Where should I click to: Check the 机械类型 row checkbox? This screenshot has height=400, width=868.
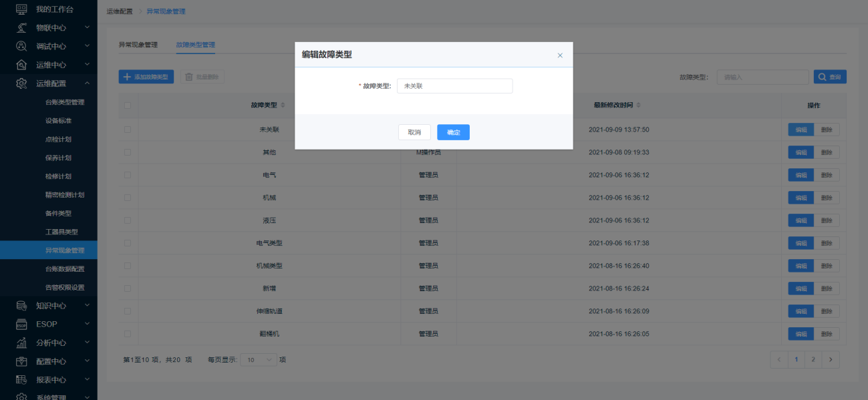(x=128, y=266)
